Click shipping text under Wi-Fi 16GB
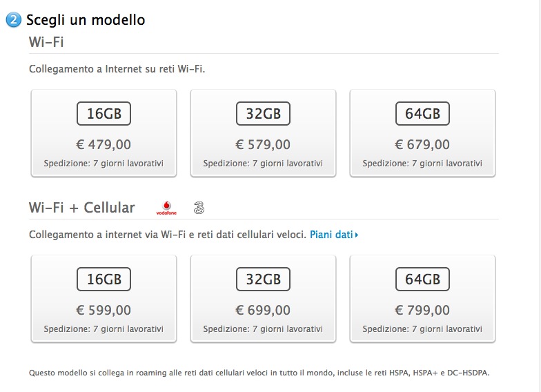Screen dimensions: 541x392 point(104,164)
